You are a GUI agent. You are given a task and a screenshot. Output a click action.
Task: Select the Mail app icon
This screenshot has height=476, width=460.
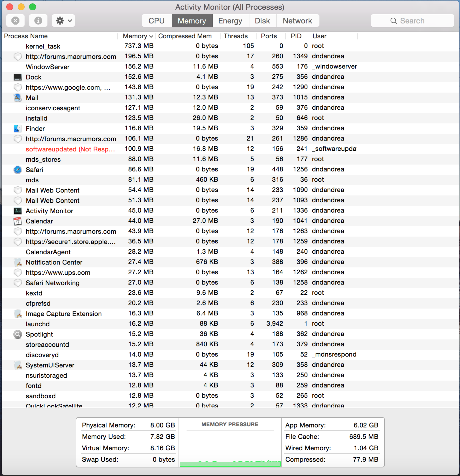(x=18, y=98)
